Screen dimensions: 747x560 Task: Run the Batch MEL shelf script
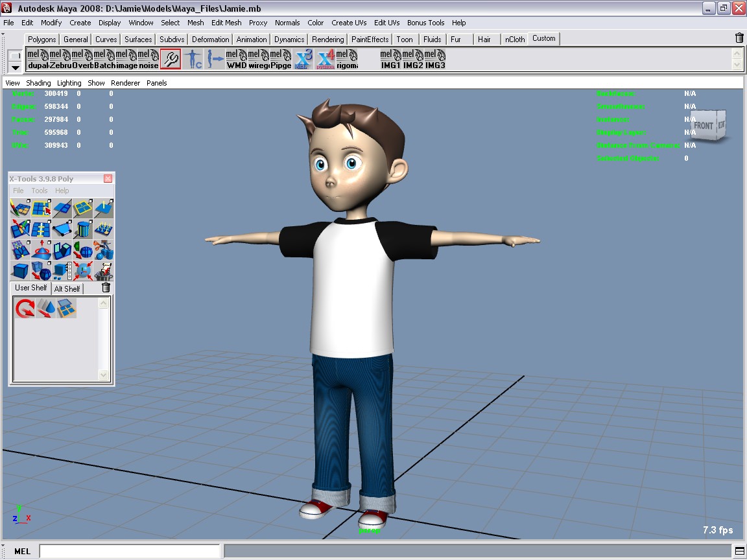104,59
